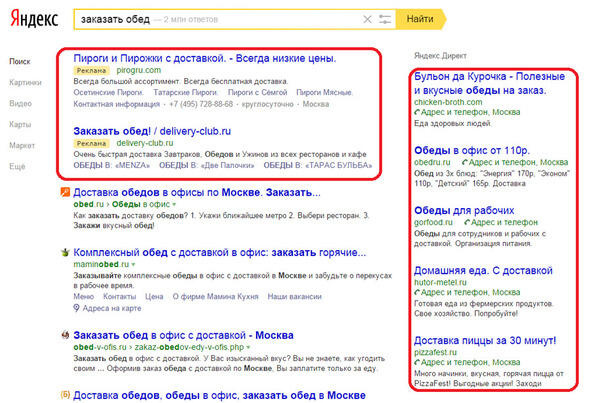
Task: Click the Яндекс logo
Action: tap(34, 19)
